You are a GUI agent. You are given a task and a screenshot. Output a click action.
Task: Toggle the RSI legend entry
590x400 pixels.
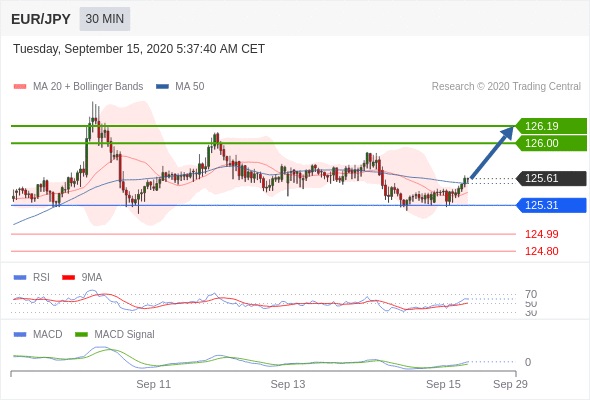(32, 277)
